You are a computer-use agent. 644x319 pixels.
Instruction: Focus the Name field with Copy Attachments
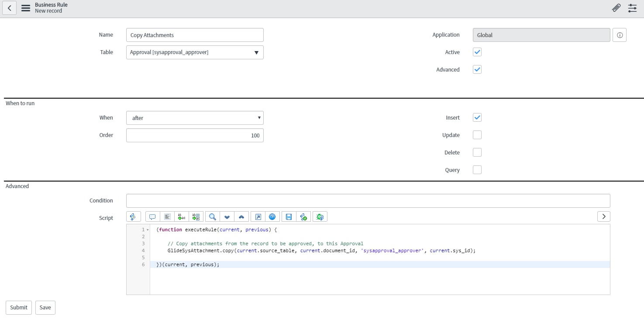[x=195, y=35]
